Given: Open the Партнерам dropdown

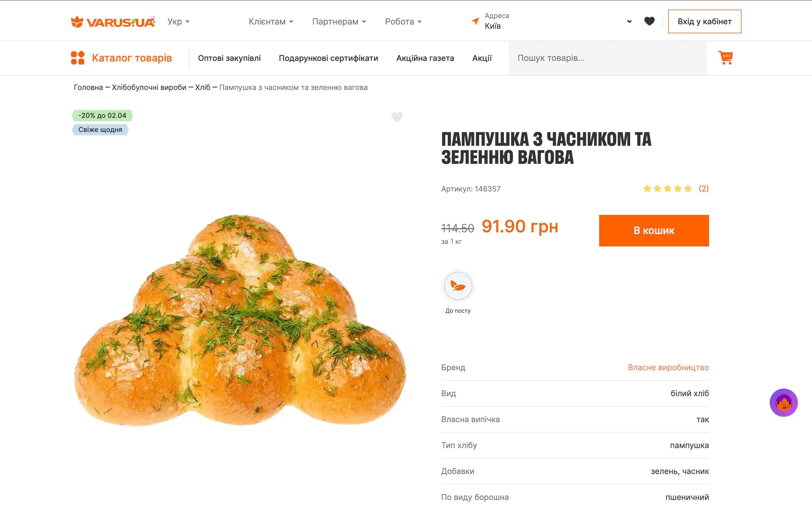Looking at the screenshot, I should pyautogui.click(x=339, y=21).
